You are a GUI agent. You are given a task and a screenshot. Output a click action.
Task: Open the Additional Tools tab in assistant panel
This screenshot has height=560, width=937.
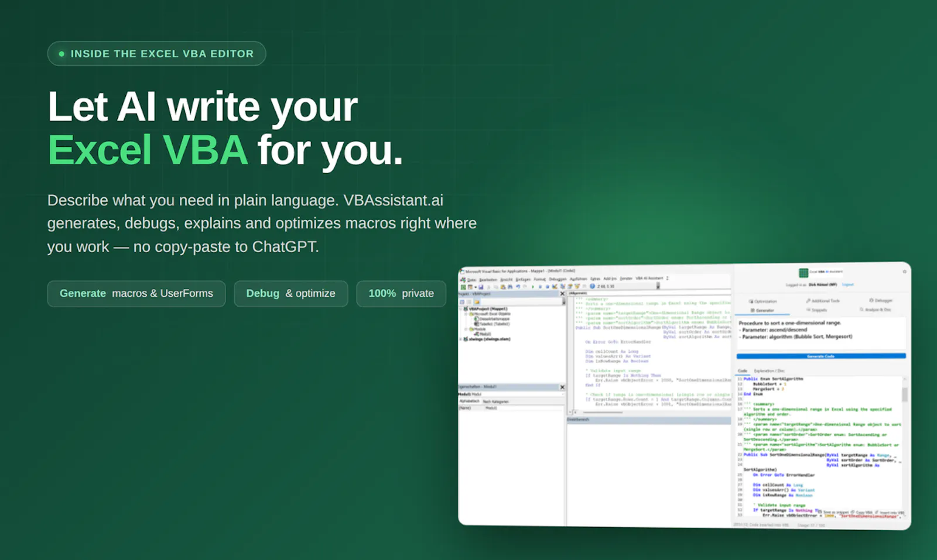822,300
